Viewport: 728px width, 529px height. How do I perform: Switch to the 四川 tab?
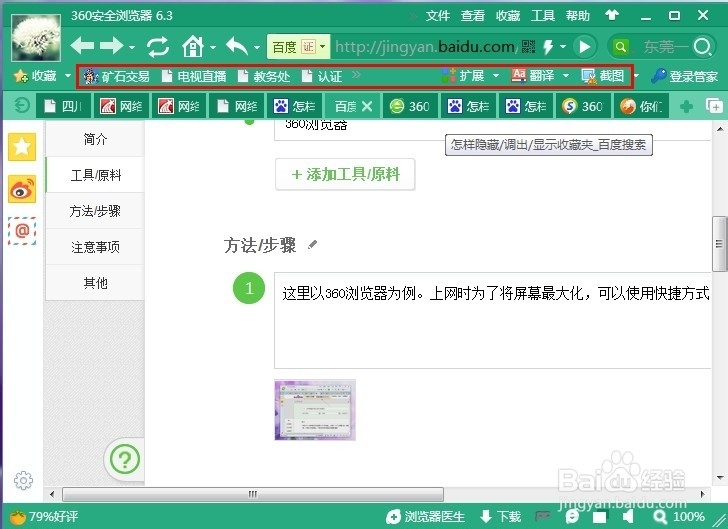tap(64, 106)
